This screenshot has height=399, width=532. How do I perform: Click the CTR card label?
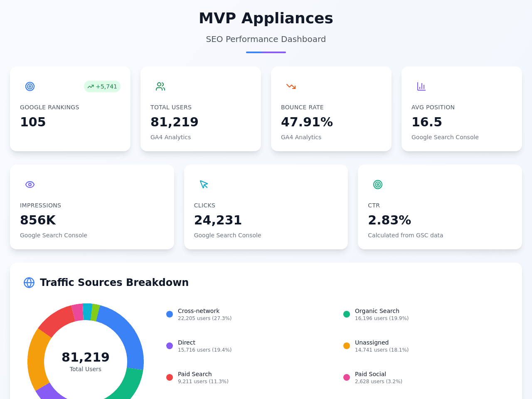(374, 205)
